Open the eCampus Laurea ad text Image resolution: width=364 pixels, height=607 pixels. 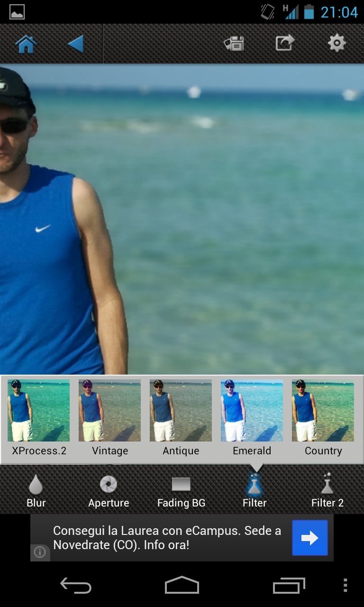pyautogui.click(x=167, y=538)
